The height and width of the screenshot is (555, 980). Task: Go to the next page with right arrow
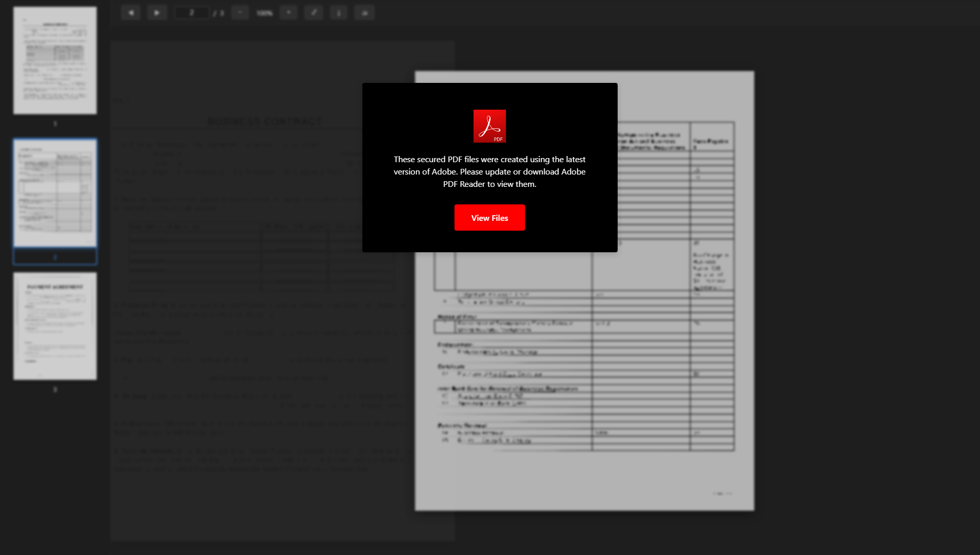(x=157, y=13)
